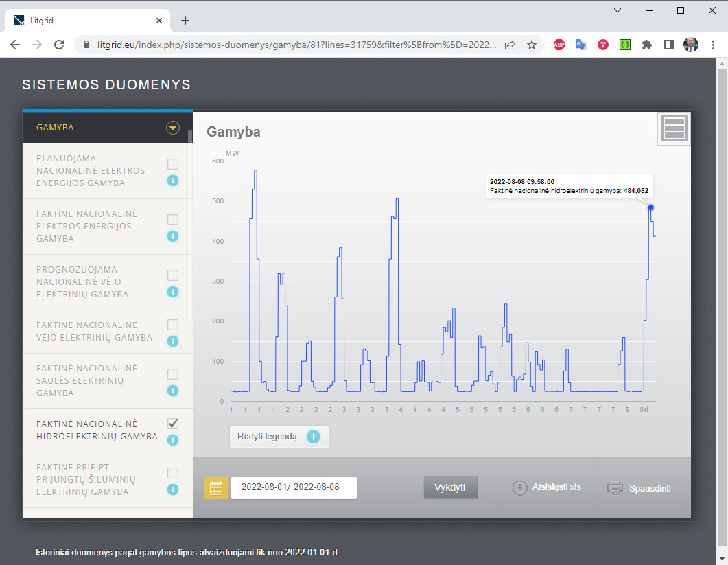Click the chart menu icon top right

[x=674, y=128]
